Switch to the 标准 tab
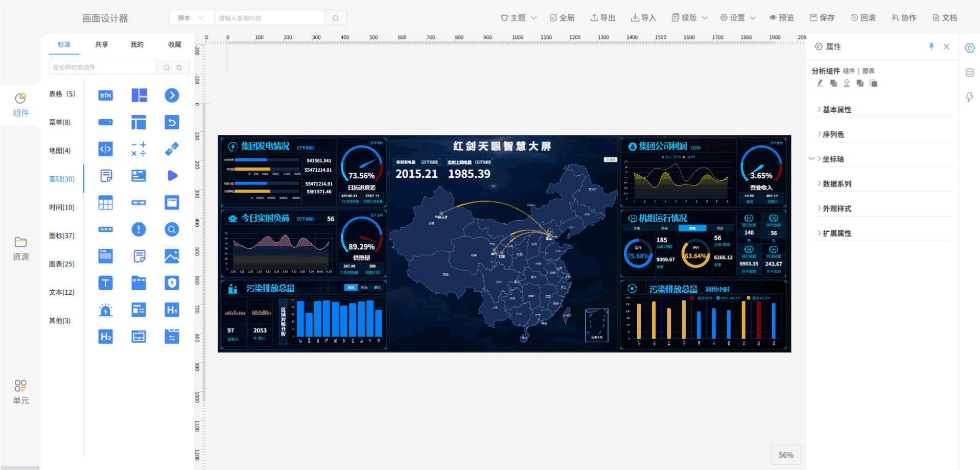The height and width of the screenshot is (470, 980). pyautogui.click(x=64, y=44)
